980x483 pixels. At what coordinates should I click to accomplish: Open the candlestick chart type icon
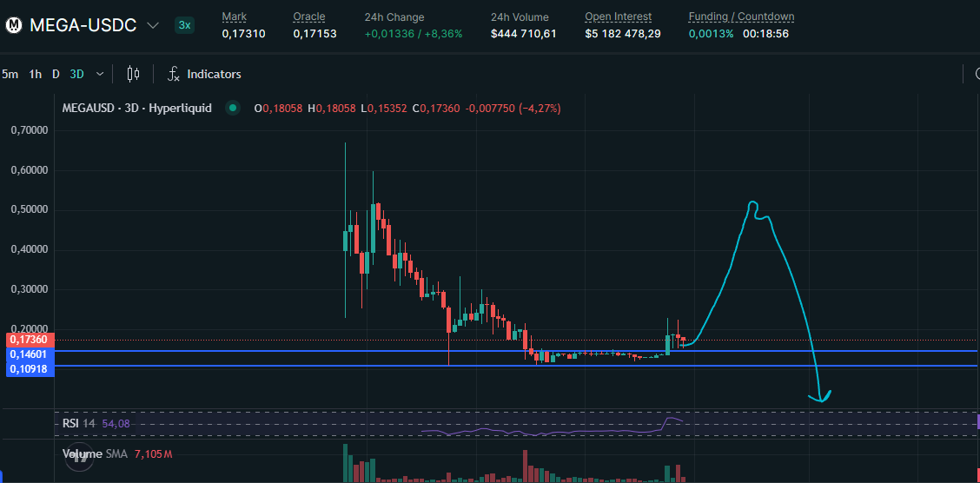click(x=133, y=75)
